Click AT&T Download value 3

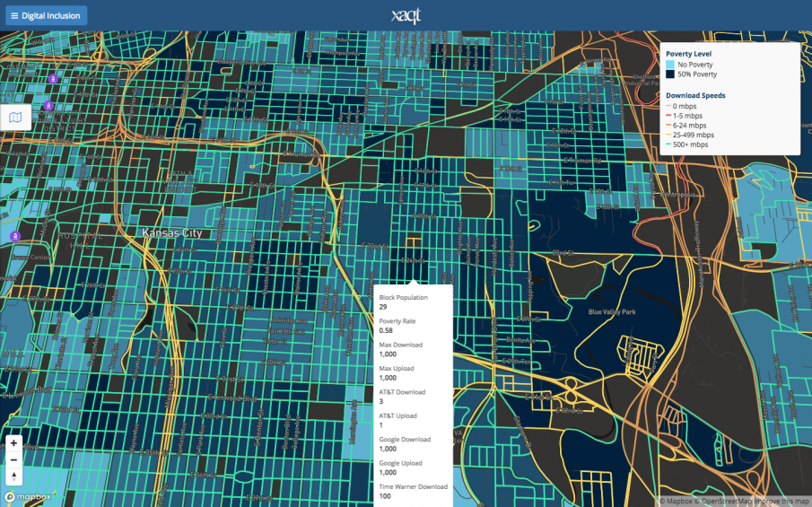381,401
